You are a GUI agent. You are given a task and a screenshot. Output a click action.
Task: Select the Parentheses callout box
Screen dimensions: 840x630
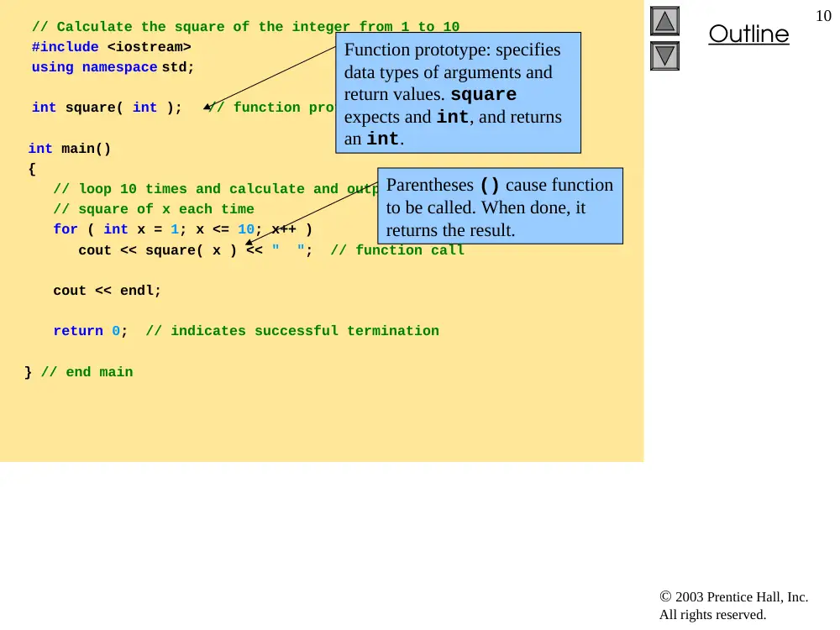coord(501,206)
